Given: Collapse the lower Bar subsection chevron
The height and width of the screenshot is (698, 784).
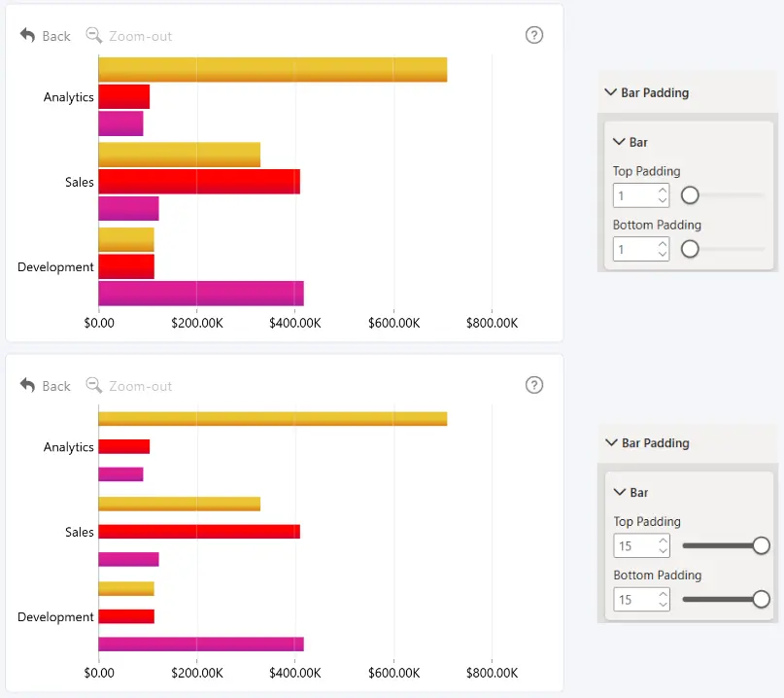Looking at the screenshot, I should click(620, 492).
